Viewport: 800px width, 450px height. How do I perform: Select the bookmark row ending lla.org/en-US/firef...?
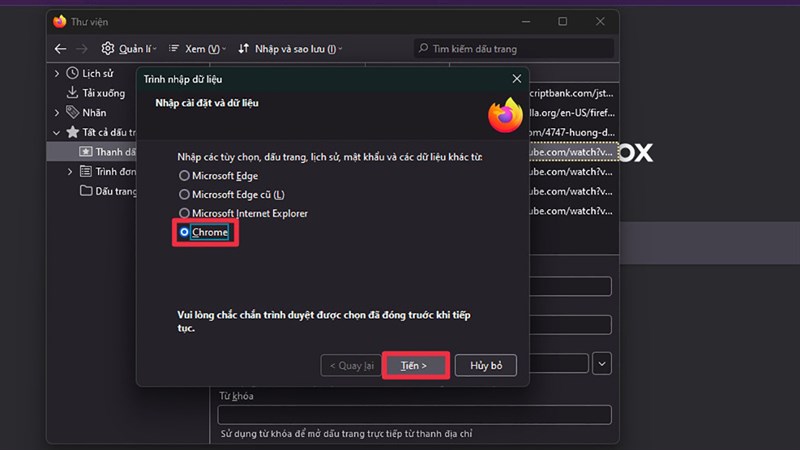tap(574, 113)
